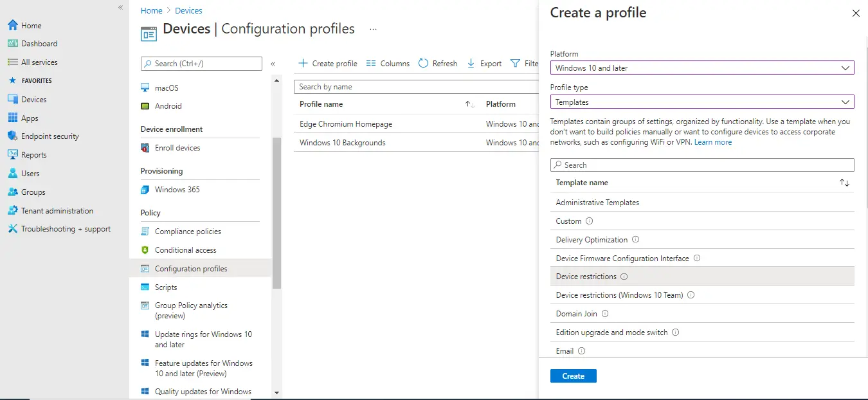
Task: Click the Create button
Action: point(573,376)
